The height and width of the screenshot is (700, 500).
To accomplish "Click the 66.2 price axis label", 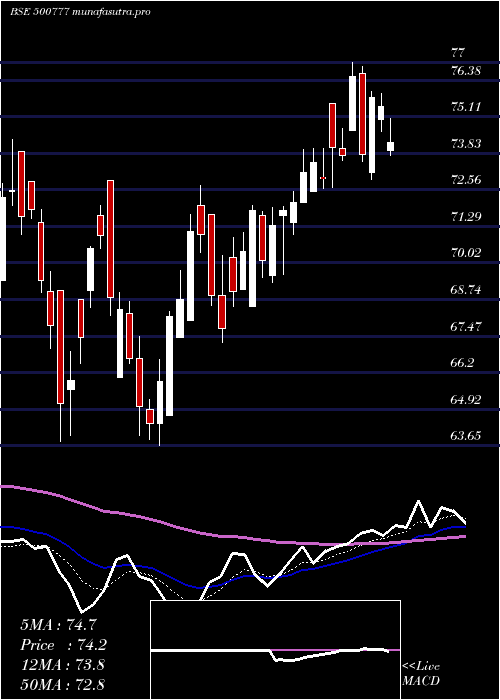I will [463, 363].
